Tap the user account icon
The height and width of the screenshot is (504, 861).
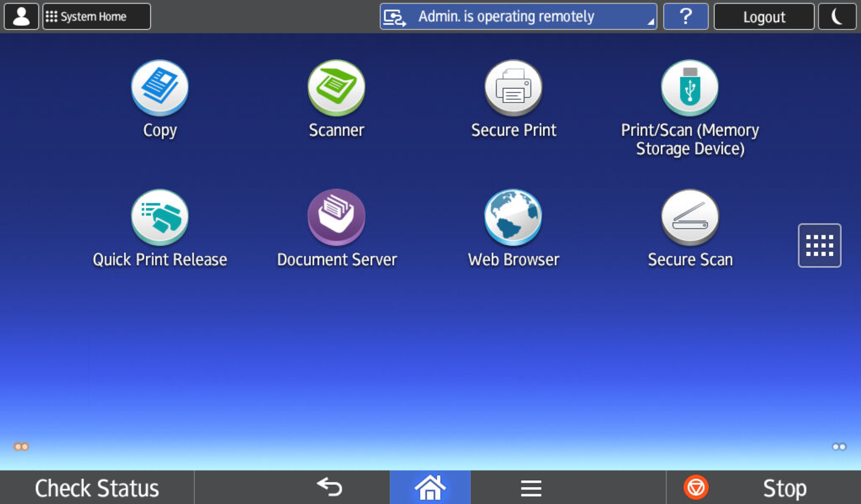(x=21, y=16)
